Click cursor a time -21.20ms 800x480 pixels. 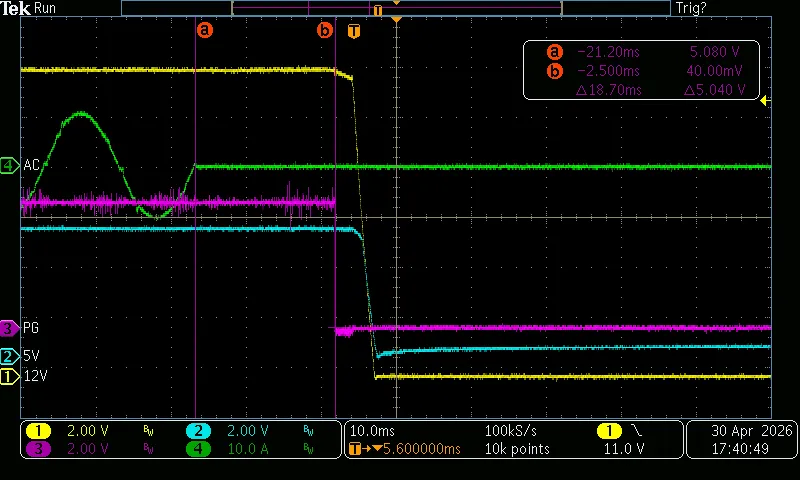(608, 52)
